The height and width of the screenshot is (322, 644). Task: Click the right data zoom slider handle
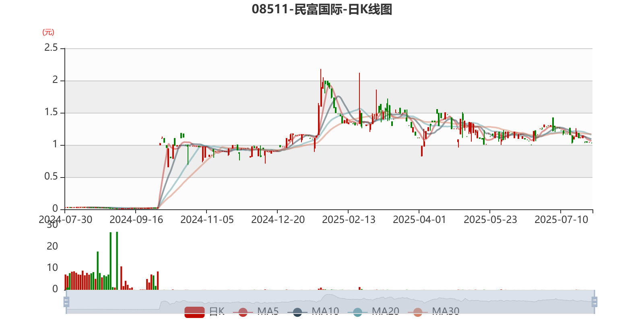(594, 302)
